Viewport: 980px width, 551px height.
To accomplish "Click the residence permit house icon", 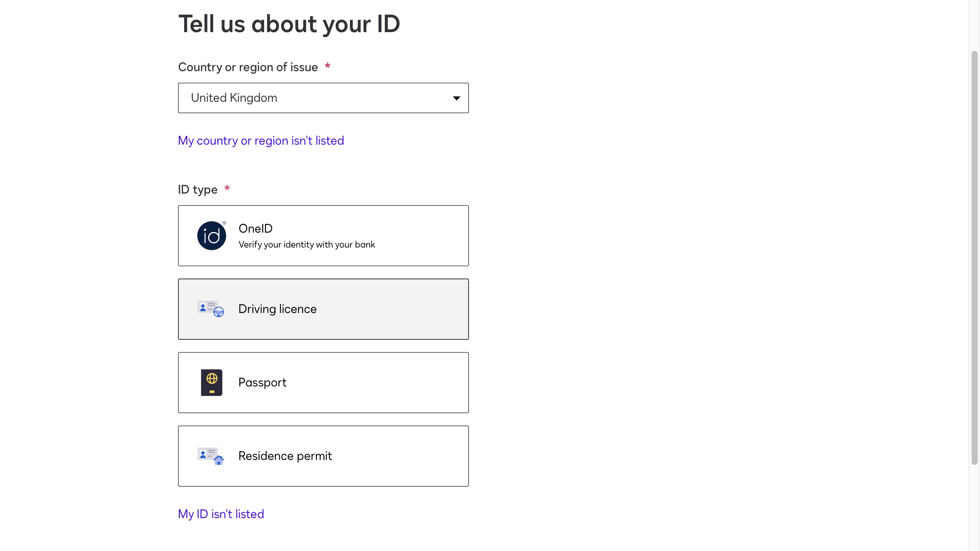I will [x=219, y=460].
